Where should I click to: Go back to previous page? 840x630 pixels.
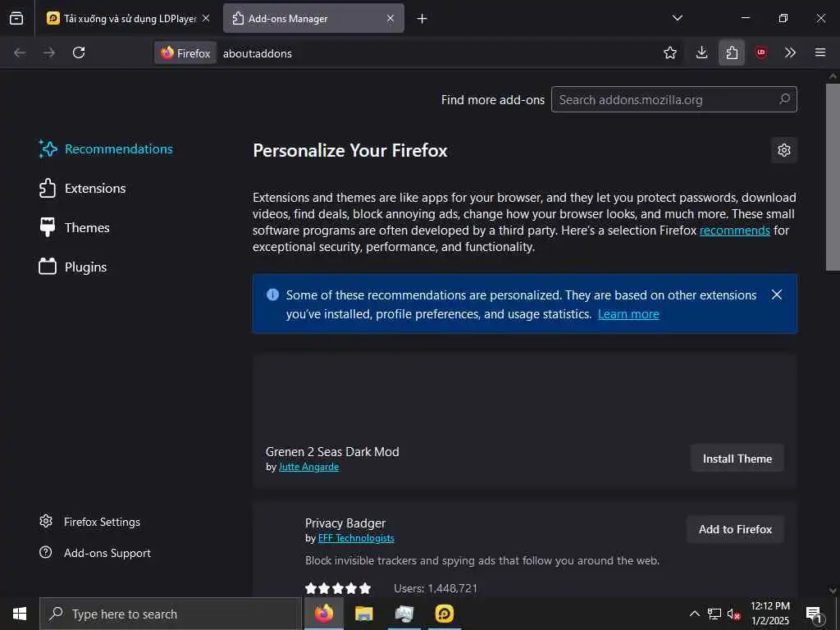(20, 52)
